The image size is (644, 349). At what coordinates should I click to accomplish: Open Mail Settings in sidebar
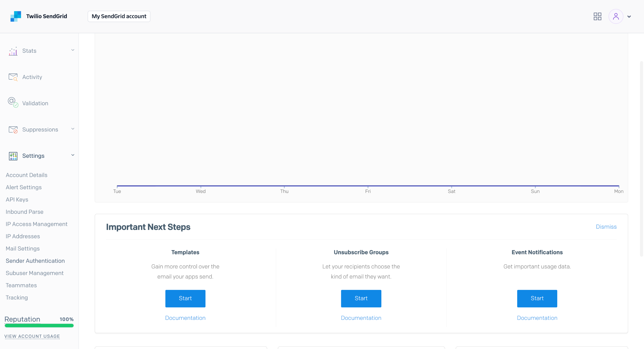point(23,248)
